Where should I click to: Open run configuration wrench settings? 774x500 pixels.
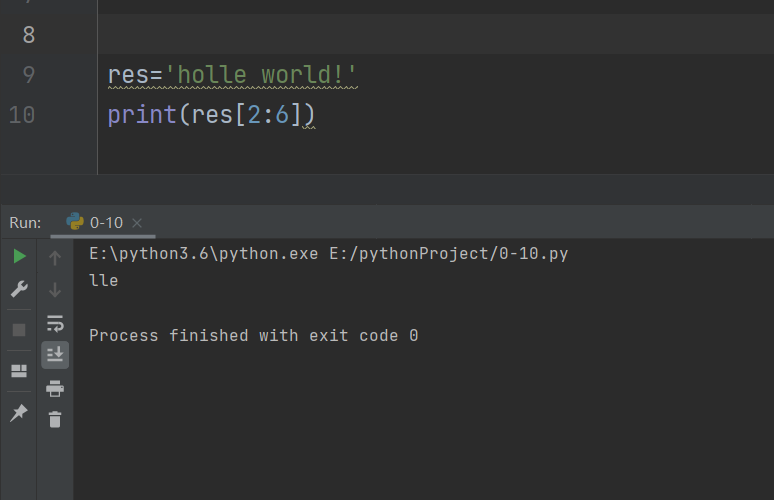pyautogui.click(x=19, y=289)
